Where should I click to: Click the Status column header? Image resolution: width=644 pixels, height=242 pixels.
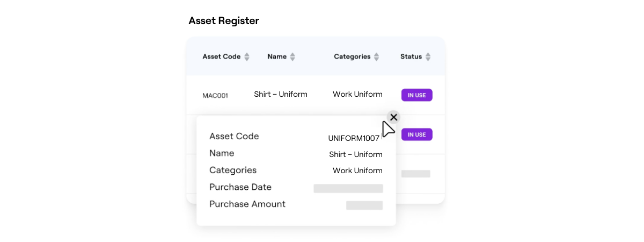tap(411, 56)
